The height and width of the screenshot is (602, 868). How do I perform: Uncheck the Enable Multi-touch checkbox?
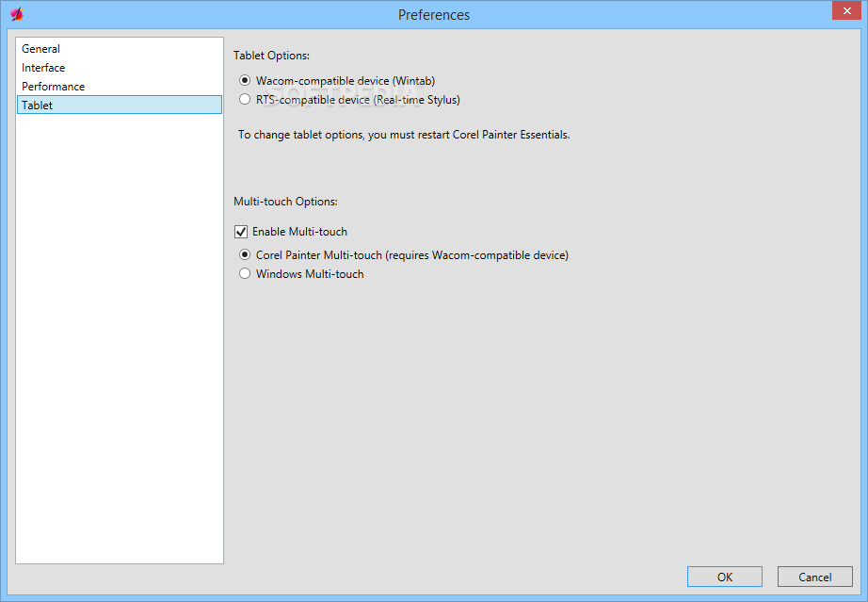(241, 232)
